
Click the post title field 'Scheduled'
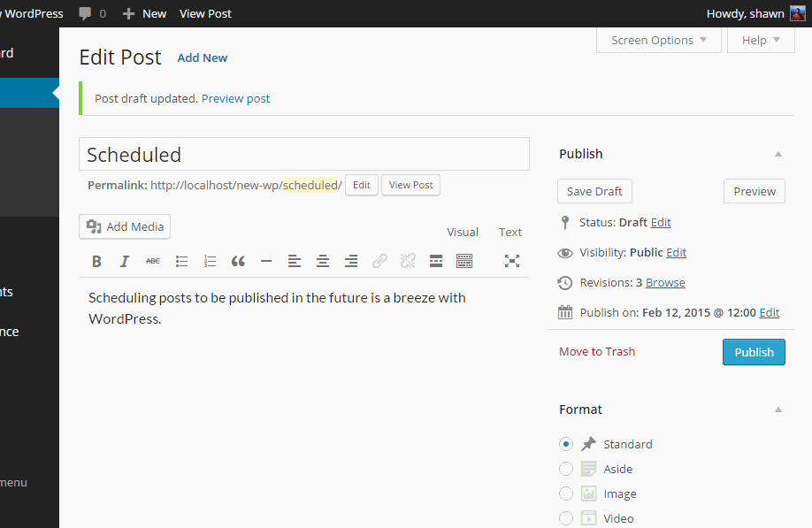coord(304,154)
